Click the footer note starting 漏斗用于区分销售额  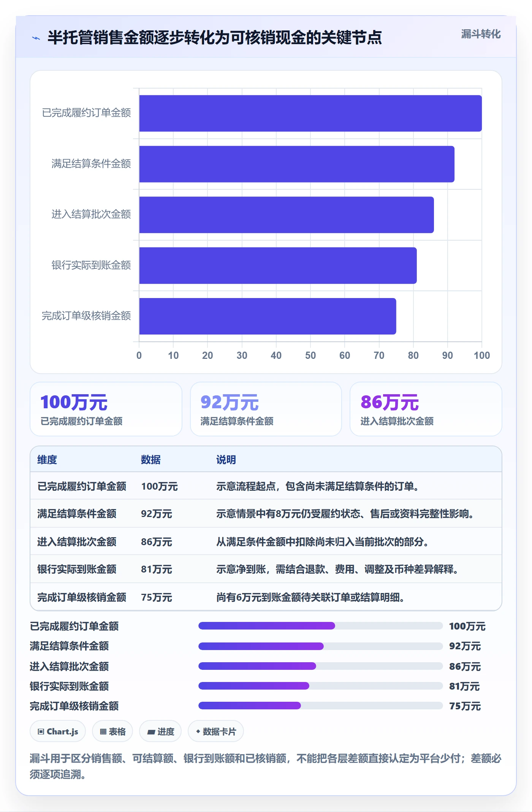tap(266, 766)
